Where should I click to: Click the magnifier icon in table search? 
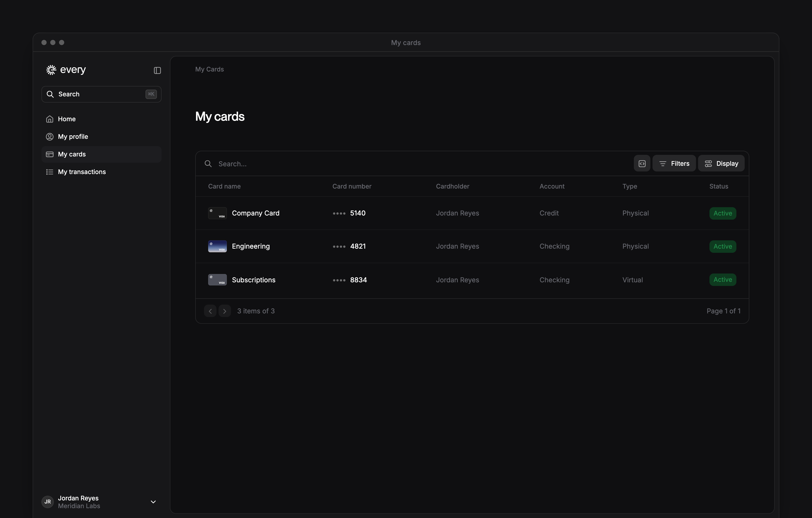(208, 164)
